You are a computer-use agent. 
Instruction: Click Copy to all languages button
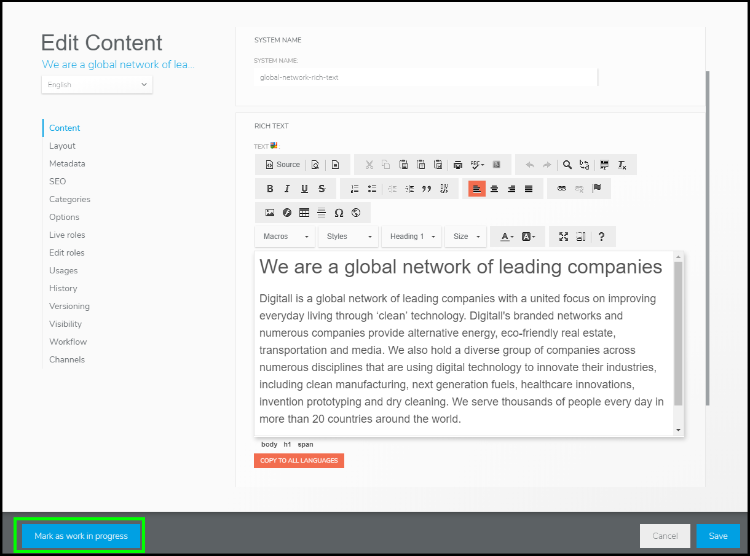coord(299,460)
